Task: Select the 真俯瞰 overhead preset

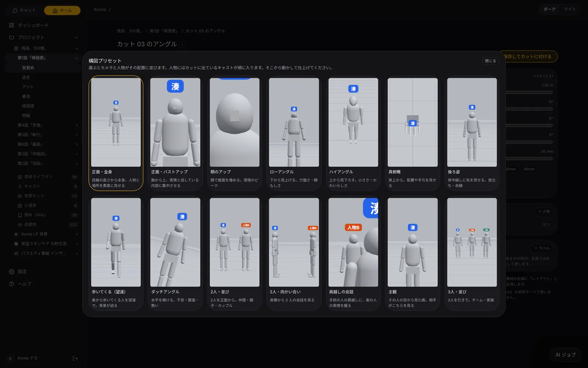Action: tap(413, 133)
